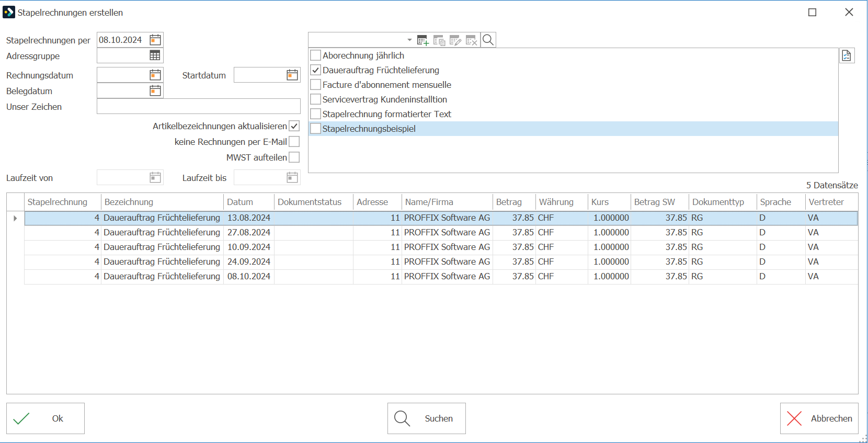Select first row indicator arrow

pos(15,218)
